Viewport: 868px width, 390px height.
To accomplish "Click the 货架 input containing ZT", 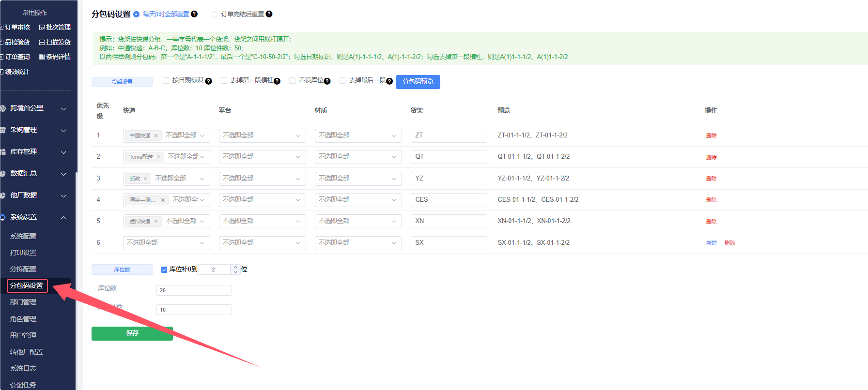I will click(x=449, y=135).
